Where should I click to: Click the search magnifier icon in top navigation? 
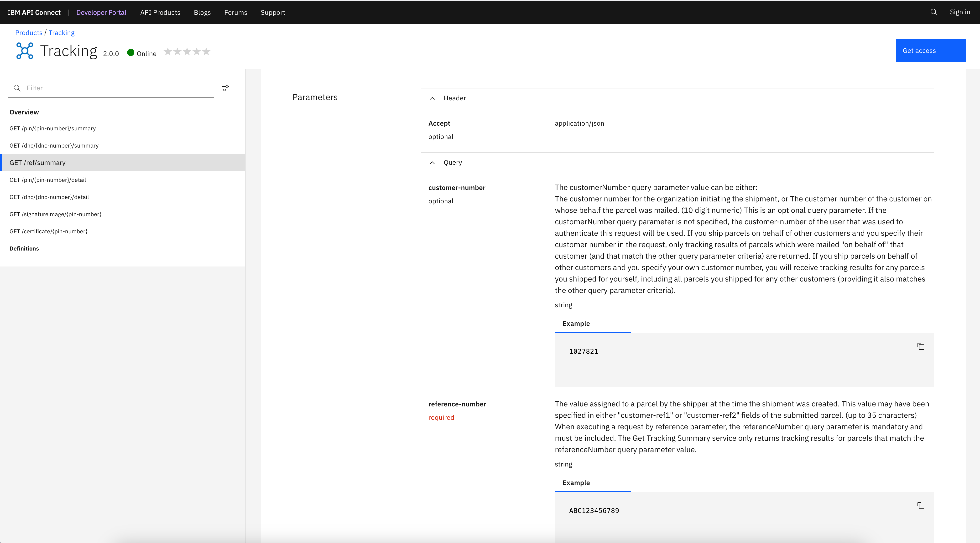click(933, 12)
